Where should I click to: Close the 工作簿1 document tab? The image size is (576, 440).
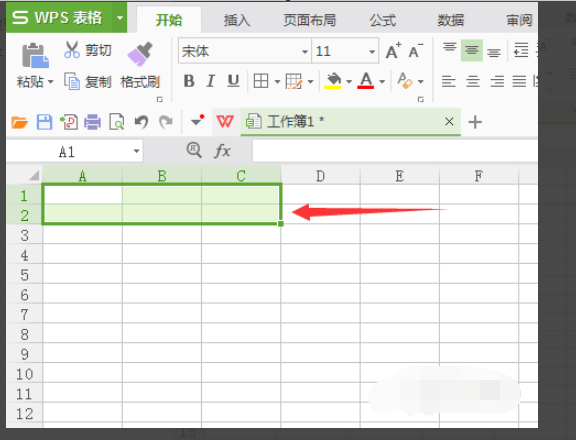449,122
